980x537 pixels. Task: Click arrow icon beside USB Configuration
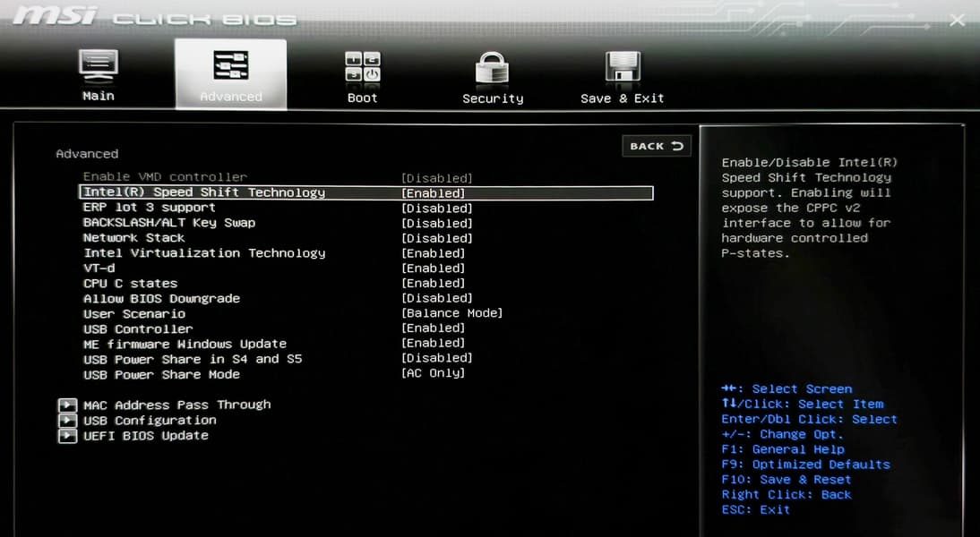coord(67,421)
